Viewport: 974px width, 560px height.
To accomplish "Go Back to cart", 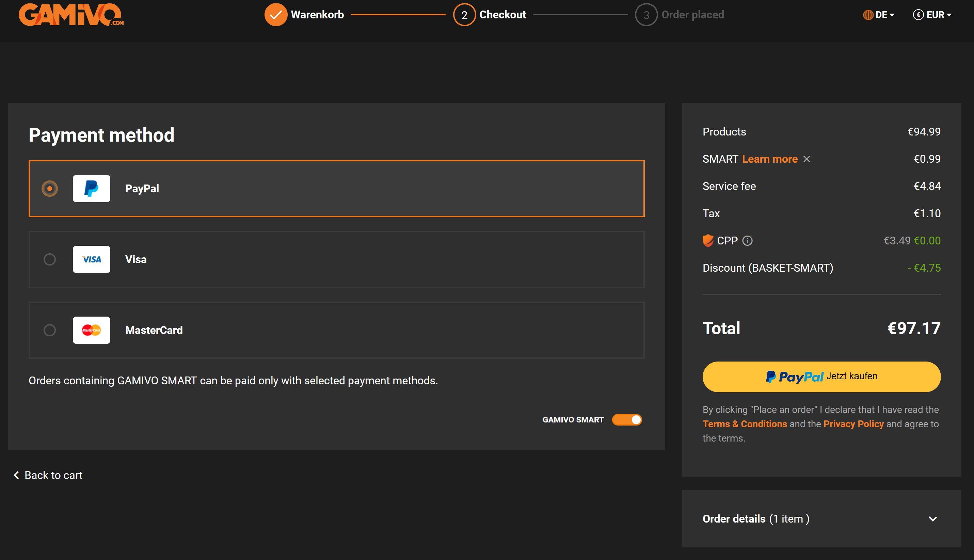I will [x=48, y=475].
